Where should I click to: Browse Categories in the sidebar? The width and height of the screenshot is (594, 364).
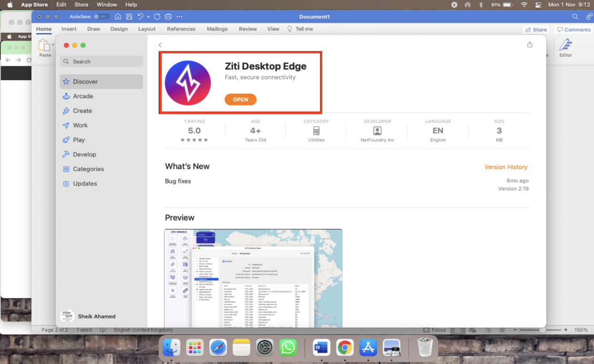click(101, 169)
